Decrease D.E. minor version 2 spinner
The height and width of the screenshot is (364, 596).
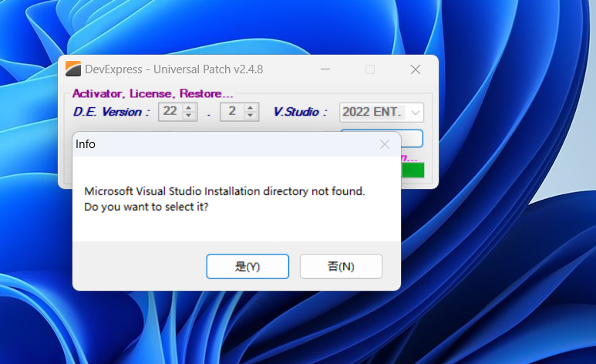point(250,116)
